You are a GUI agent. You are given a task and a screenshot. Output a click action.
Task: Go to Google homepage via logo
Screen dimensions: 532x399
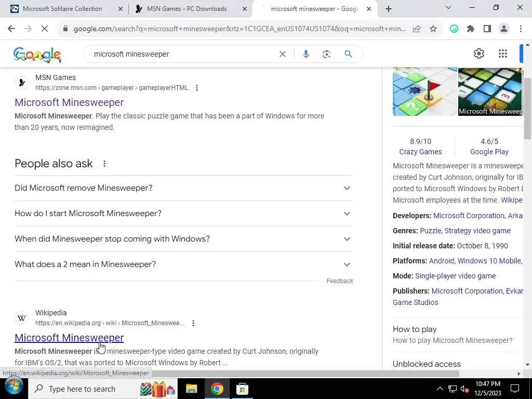pyautogui.click(x=37, y=54)
